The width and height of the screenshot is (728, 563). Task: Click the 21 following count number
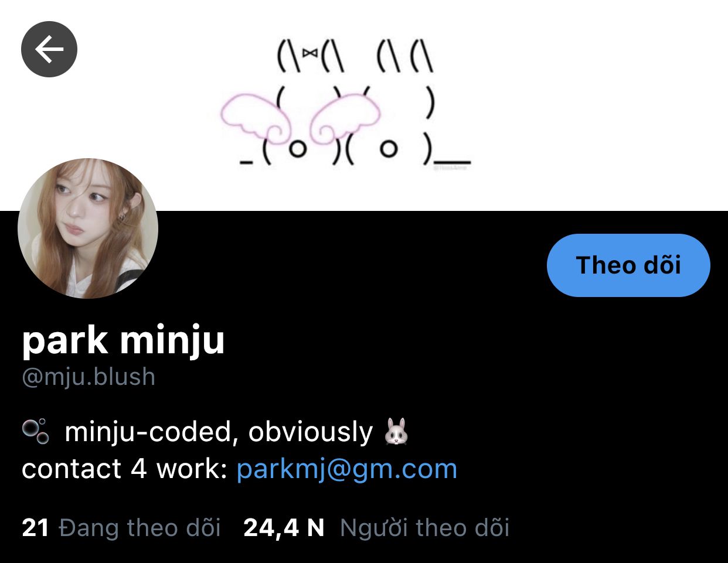35,528
